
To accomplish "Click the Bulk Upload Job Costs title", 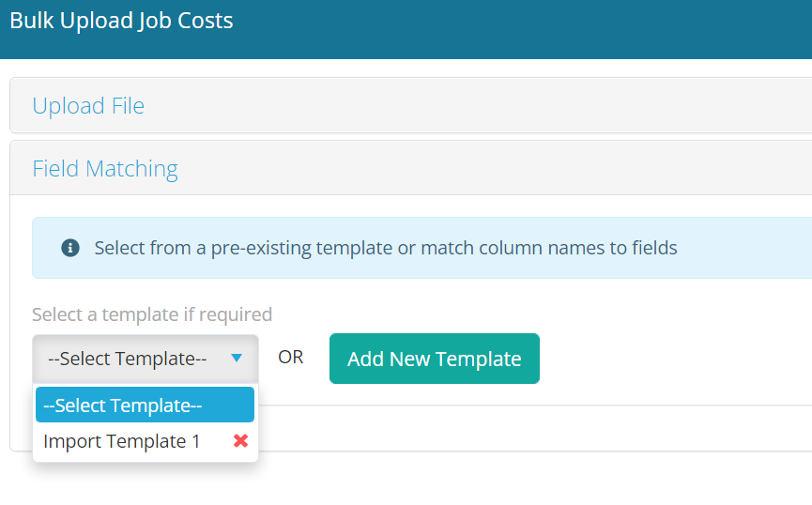I will (x=121, y=21).
